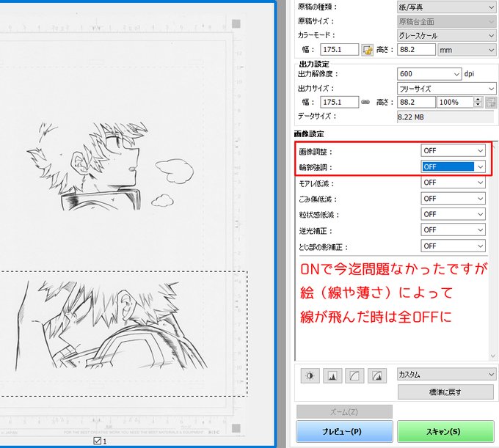Click the final review (combined histogram) icon

pyautogui.click(x=376, y=376)
